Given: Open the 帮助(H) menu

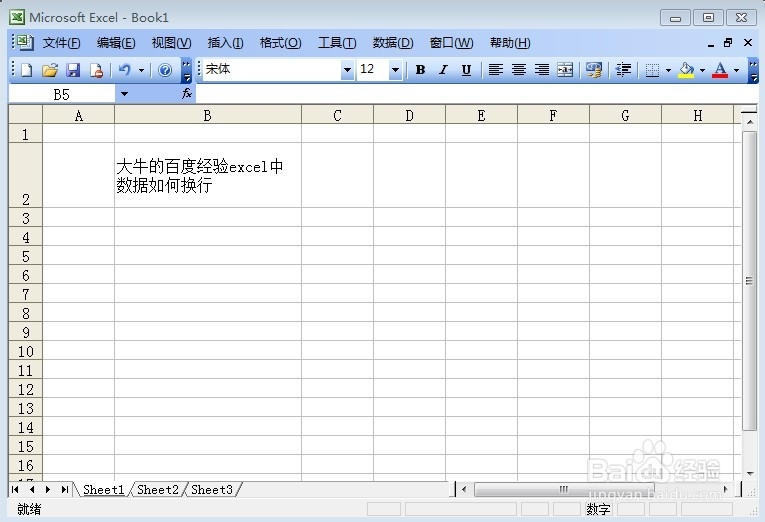Looking at the screenshot, I should tap(510, 43).
